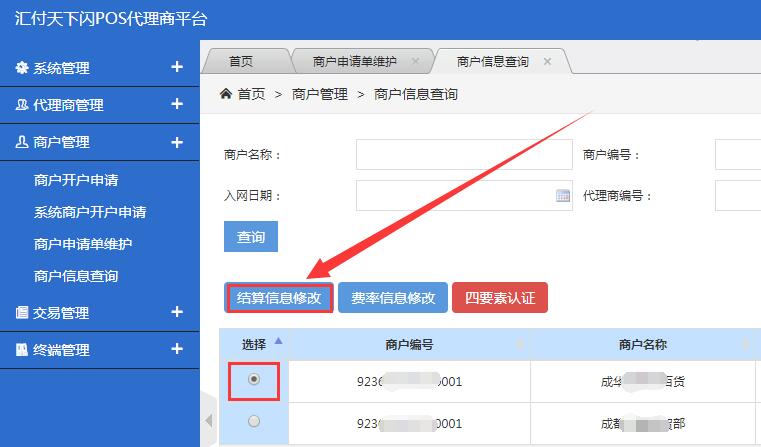This screenshot has width=761, height=447.
Task: Open 商户申请单维护 in the sidebar
Action: click(x=83, y=244)
